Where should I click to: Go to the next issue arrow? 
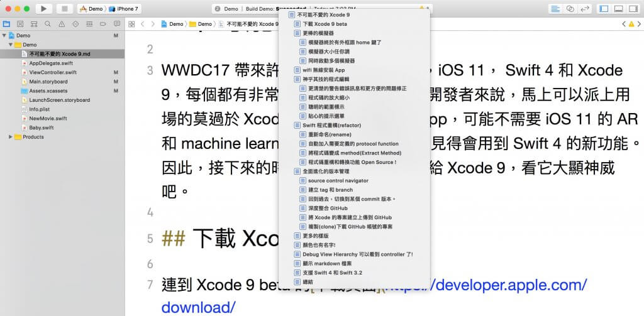pos(639,24)
